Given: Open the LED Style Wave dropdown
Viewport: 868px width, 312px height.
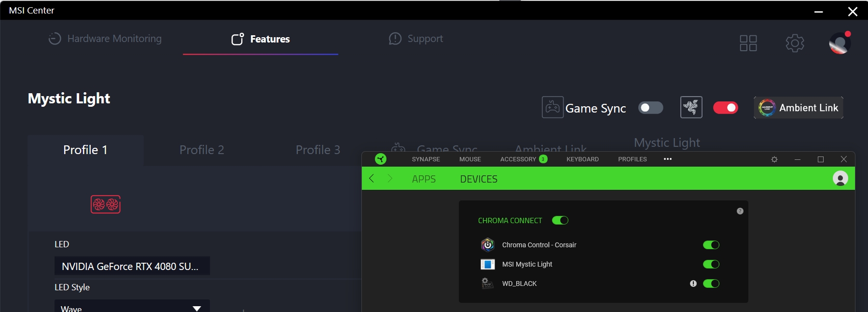Looking at the screenshot, I should tap(132, 307).
